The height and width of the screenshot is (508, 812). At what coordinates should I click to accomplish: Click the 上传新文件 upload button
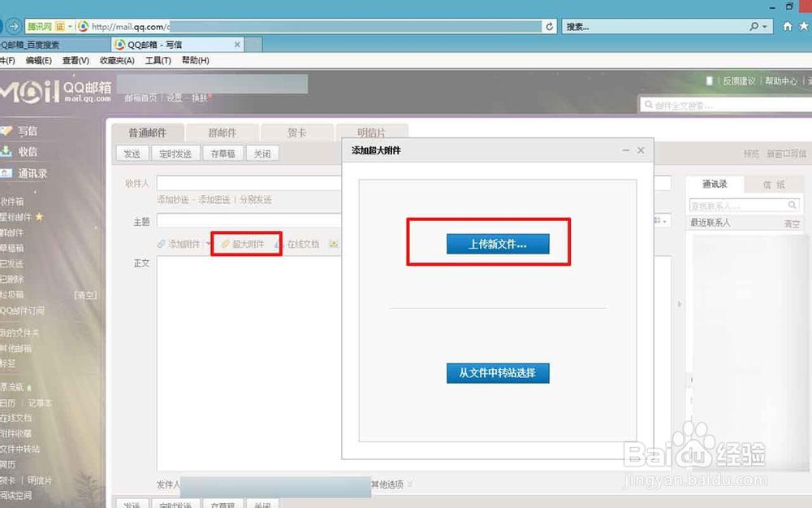point(498,244)
